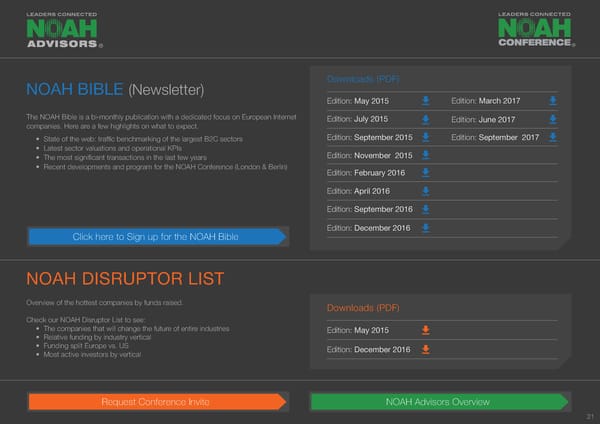Click the April 2016 download icon

pyautogui.click(x=425, y=191)
